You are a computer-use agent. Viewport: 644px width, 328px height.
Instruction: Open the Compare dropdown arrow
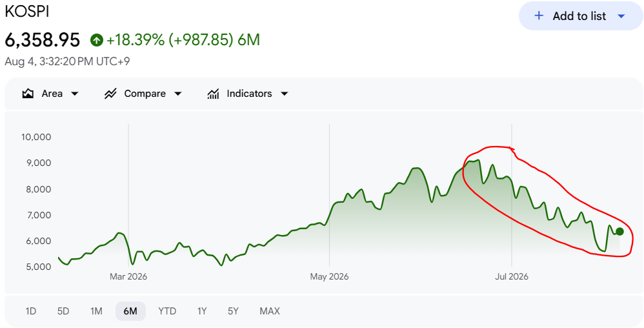tap(178, 94)
